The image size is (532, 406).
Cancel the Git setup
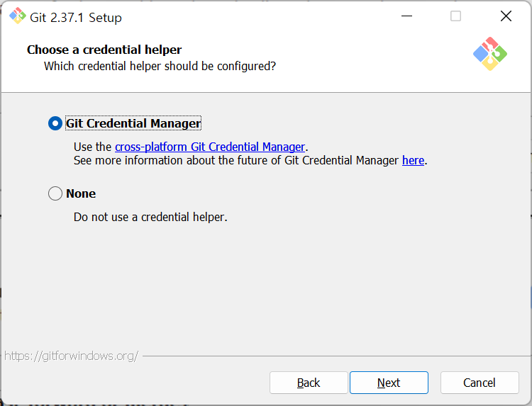pyautogui.click(x=480, y=383)
